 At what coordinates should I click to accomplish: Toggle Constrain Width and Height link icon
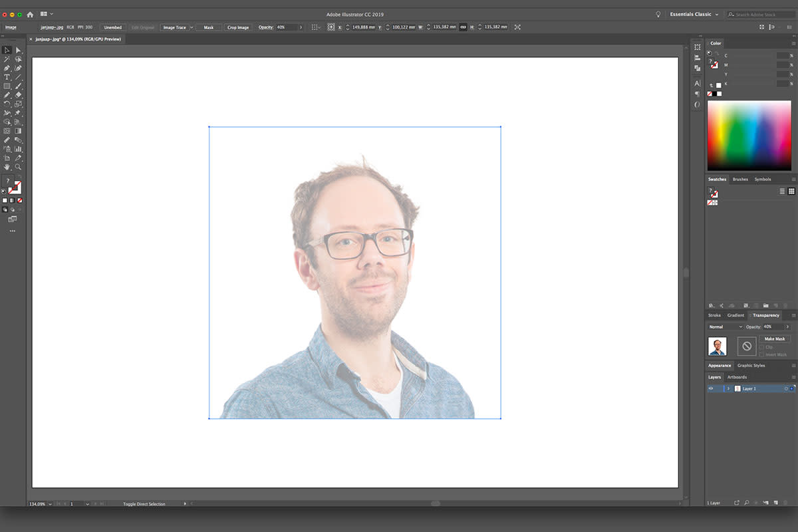tap(463, 27)
